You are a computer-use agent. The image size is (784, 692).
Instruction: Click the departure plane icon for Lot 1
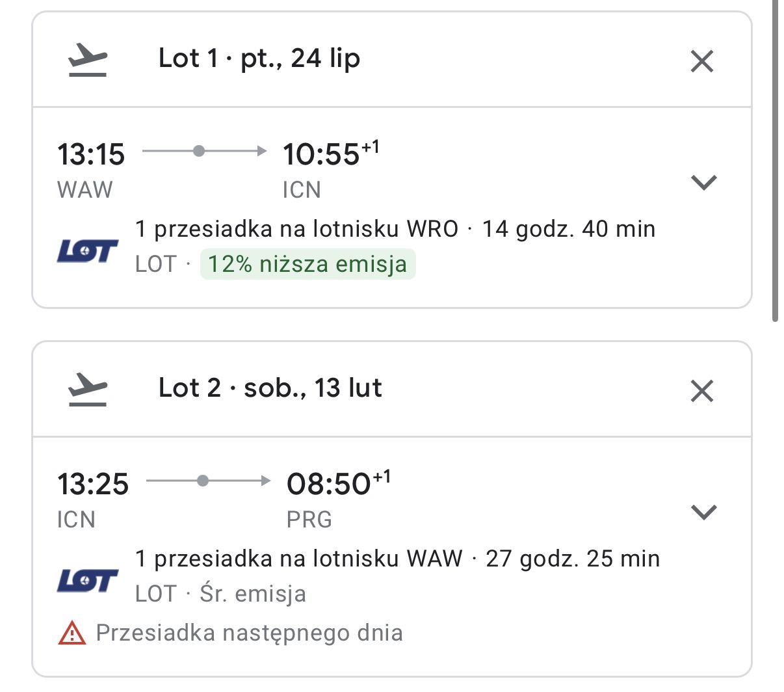tap(88, 60)
